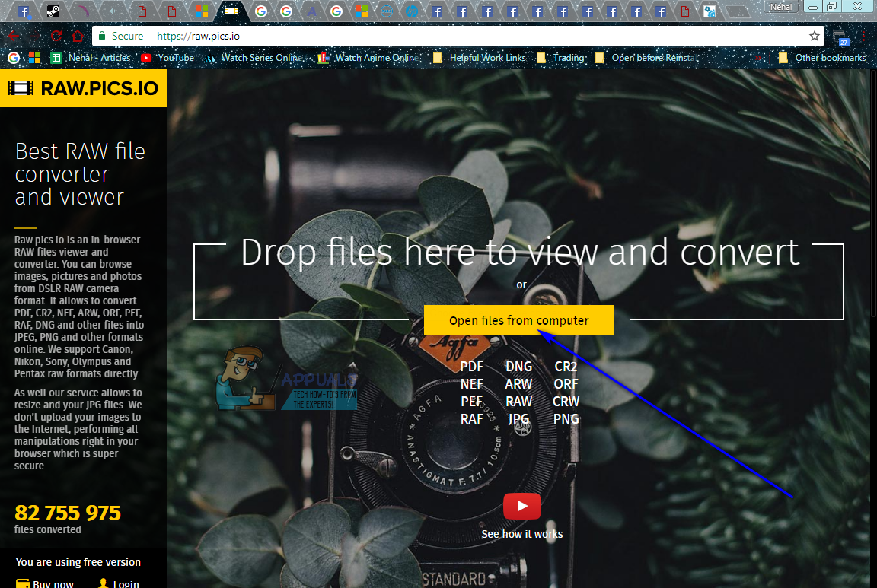Reload the raw.pics.io page
877x588 pixels.
click(56, 35)
